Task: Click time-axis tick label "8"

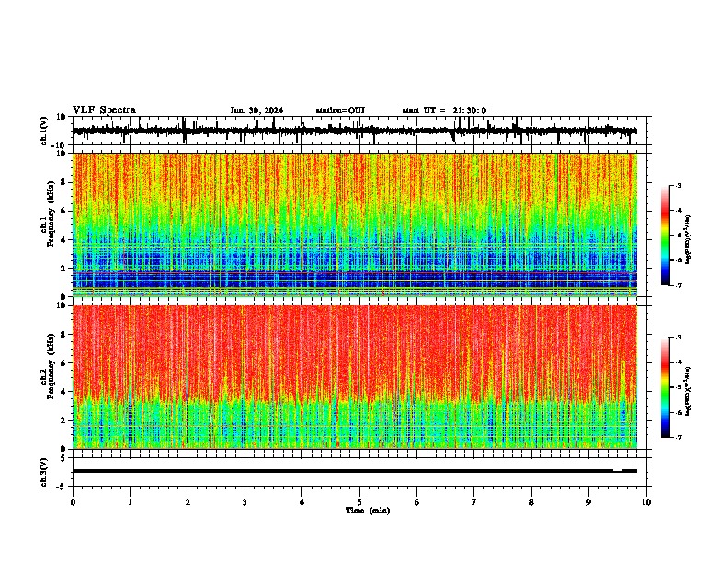Action: (x=531, y=502)
